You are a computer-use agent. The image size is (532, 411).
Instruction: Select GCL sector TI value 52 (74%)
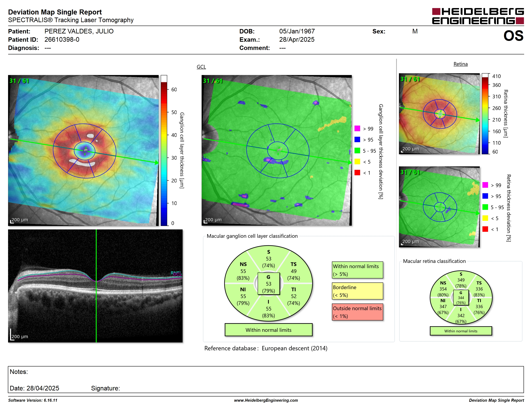click(294, 300)
